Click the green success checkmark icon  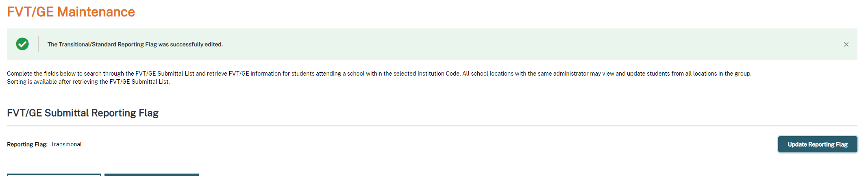pyautogui.click(x=22, y=44)
